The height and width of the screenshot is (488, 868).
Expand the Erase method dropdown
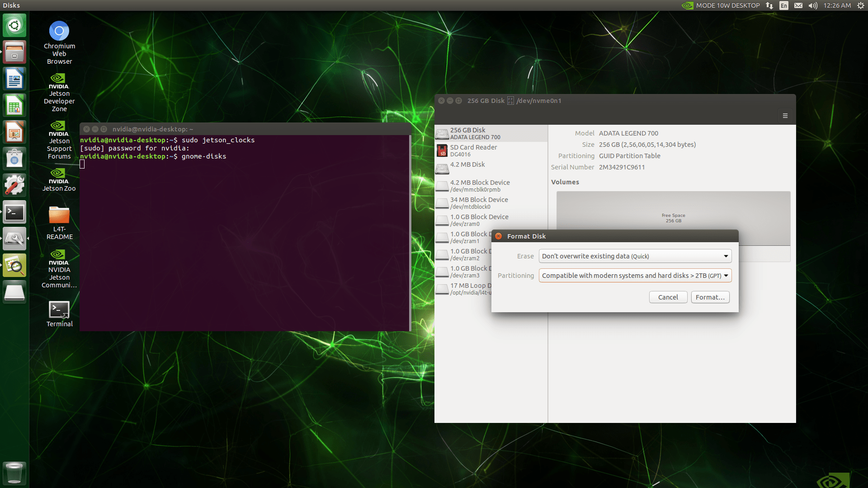coord(635,256)
